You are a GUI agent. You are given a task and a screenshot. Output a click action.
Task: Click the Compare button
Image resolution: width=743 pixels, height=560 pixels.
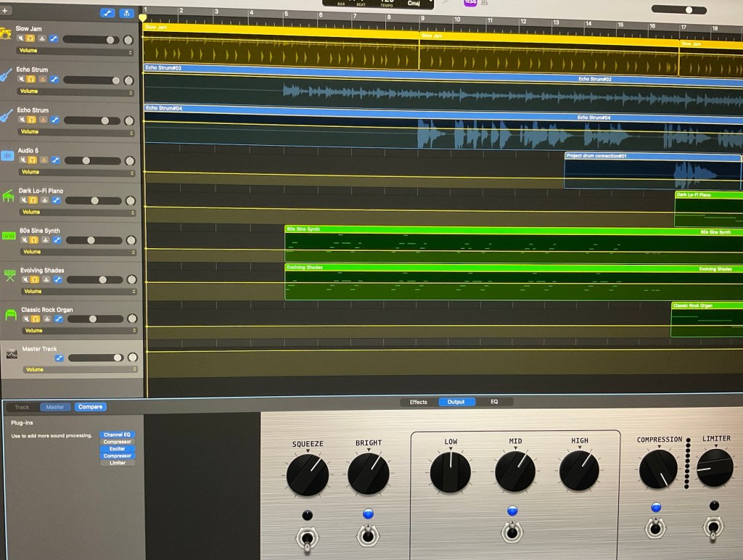click(90, 407)
